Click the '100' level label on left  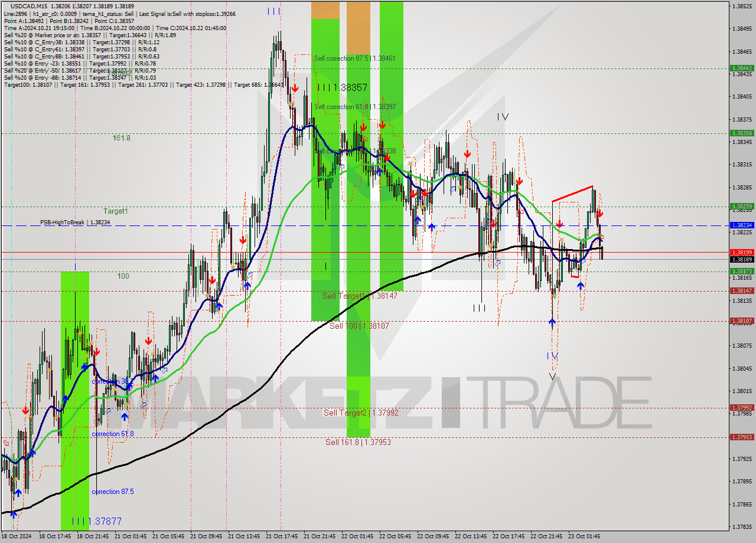pos(123,276)
